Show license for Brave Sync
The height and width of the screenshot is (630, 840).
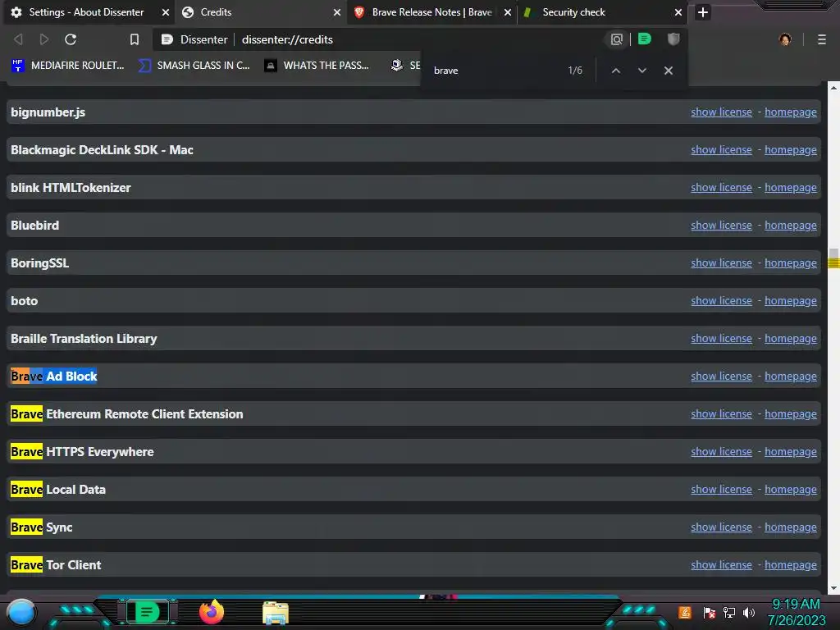click(x=721, y=527)
